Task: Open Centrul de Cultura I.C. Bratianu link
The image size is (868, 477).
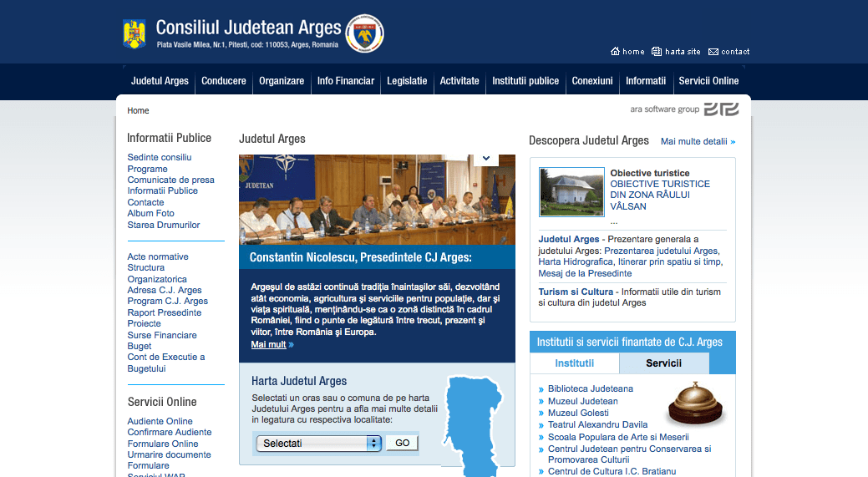Action: [612, 471]
